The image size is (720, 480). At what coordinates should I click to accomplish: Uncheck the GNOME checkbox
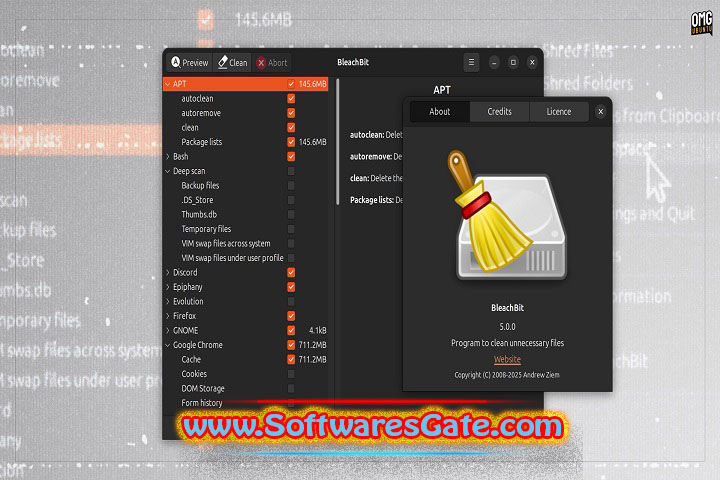[x=291, y=330]
